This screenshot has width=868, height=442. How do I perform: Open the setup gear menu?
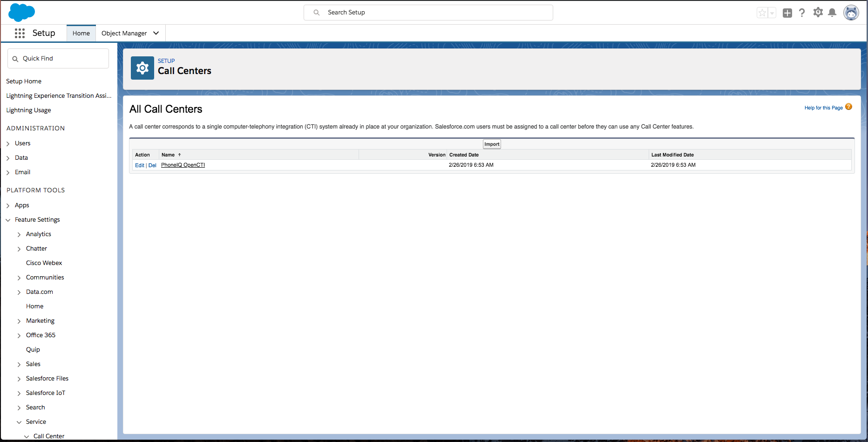[818, 13]
